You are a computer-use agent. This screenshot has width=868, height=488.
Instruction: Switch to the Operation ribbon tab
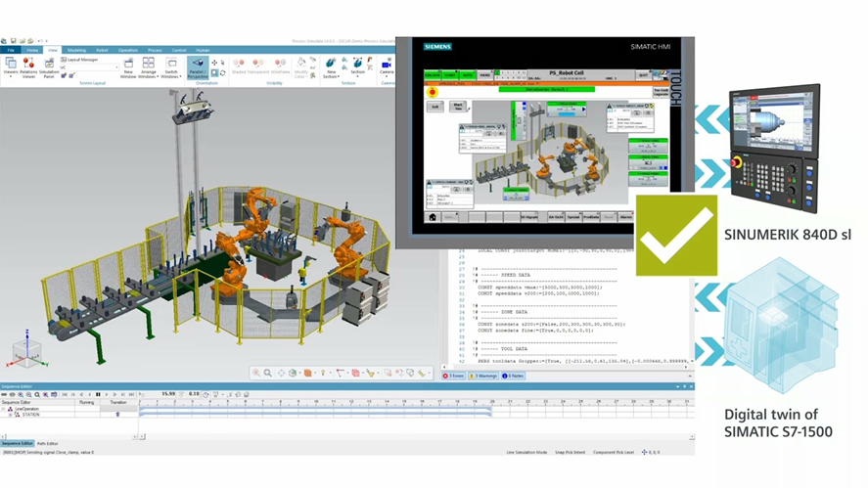128,50
